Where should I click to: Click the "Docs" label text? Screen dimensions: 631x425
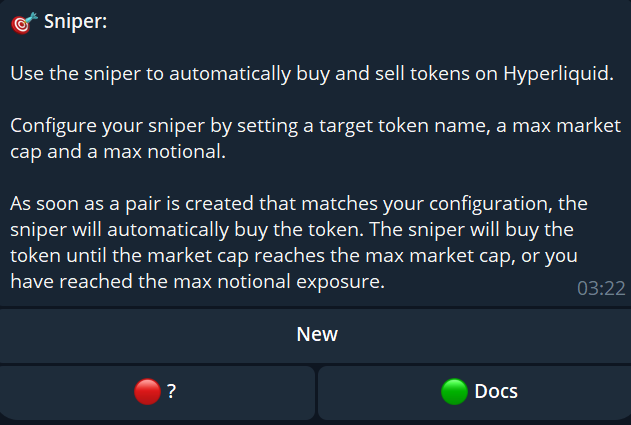(x=496, y=392)
